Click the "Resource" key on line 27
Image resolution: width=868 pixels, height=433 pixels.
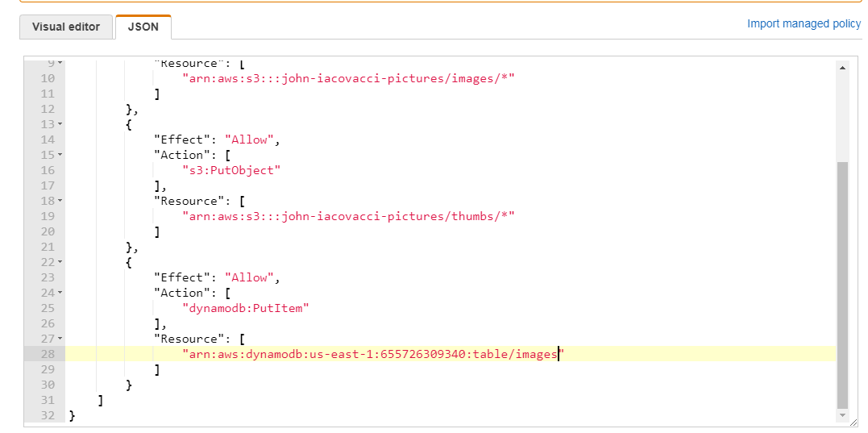[189, 339]
